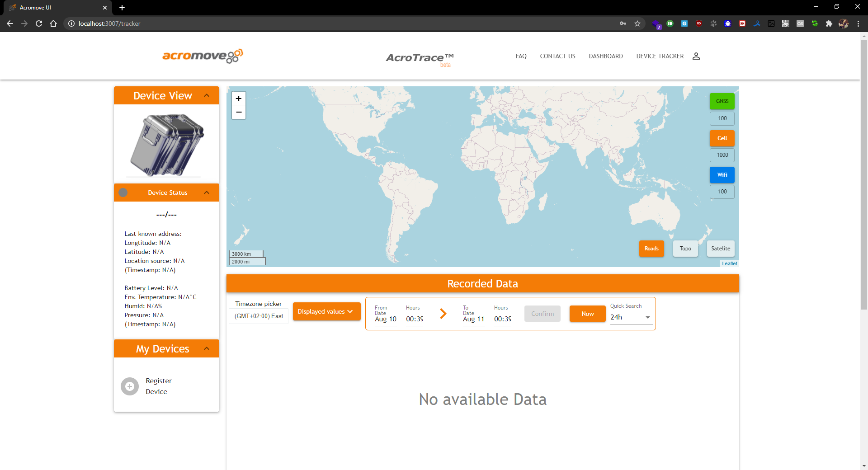868x470 pixels.
Task: Open the Displayed values dropdown
Action: pos(326,312)
